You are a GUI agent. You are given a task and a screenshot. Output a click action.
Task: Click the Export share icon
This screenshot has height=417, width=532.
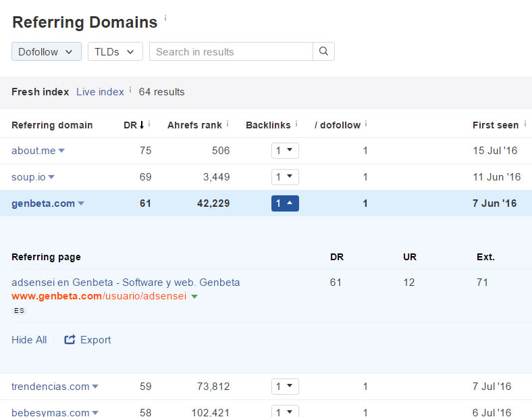(x=70, y=339)
